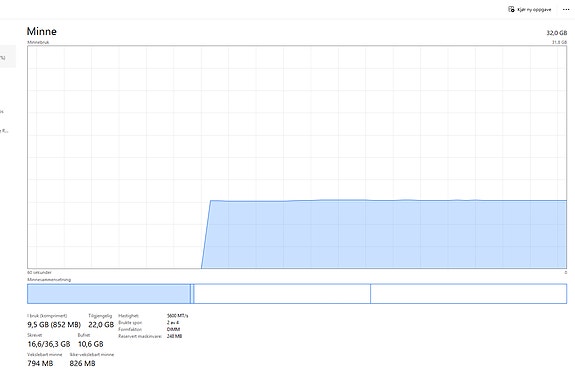Click the 31,8 GB graph scale label
Image resolution: width=575 pixels, height=374 pixels.
coord(560,42)
